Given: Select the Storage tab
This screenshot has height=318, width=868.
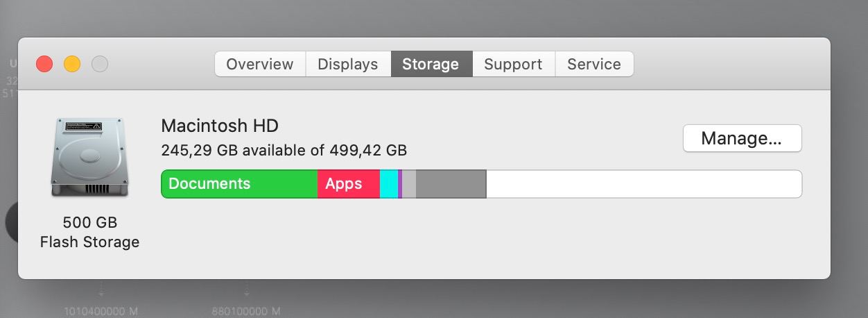Looking at the screenshot, I should [x=431, y=64].
